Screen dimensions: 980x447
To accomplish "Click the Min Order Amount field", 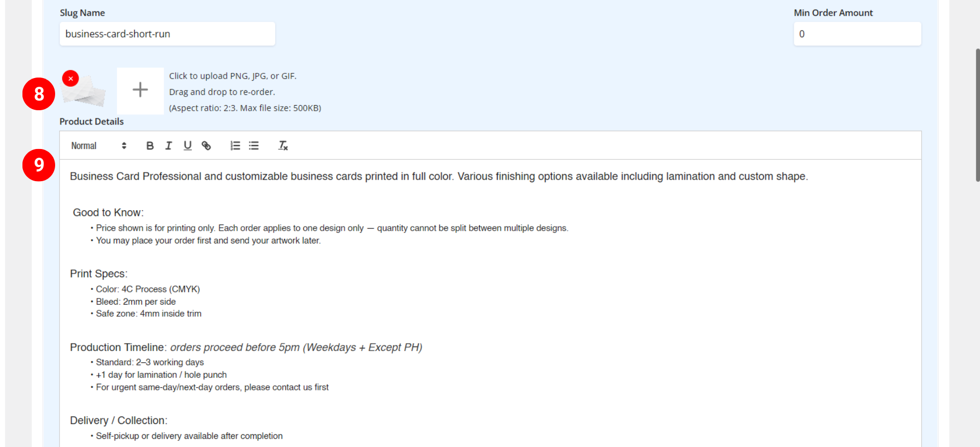I will 856,34.
